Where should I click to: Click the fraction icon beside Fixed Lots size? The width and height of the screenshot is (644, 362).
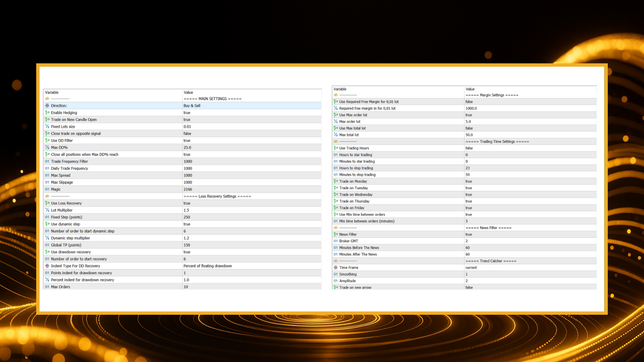[47, 127]
